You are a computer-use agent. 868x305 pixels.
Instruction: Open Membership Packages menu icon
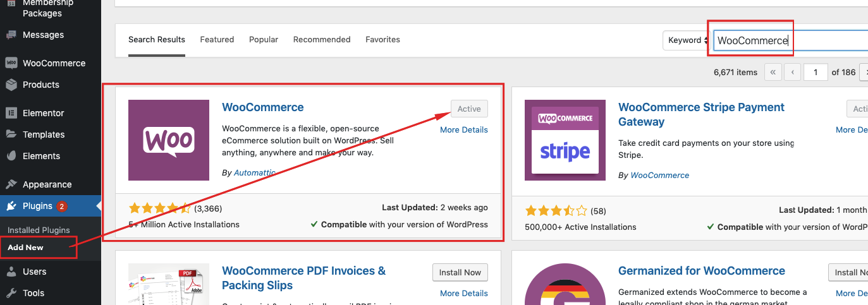pyautogui.click(x=11, y=4)
